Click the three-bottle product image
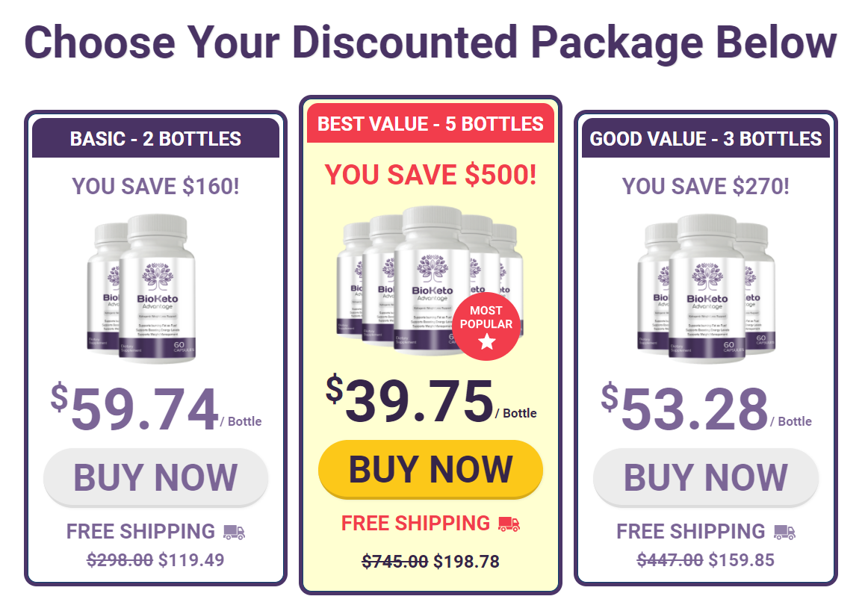The width and height of the screenshot is (868, 611). (707, 289)
